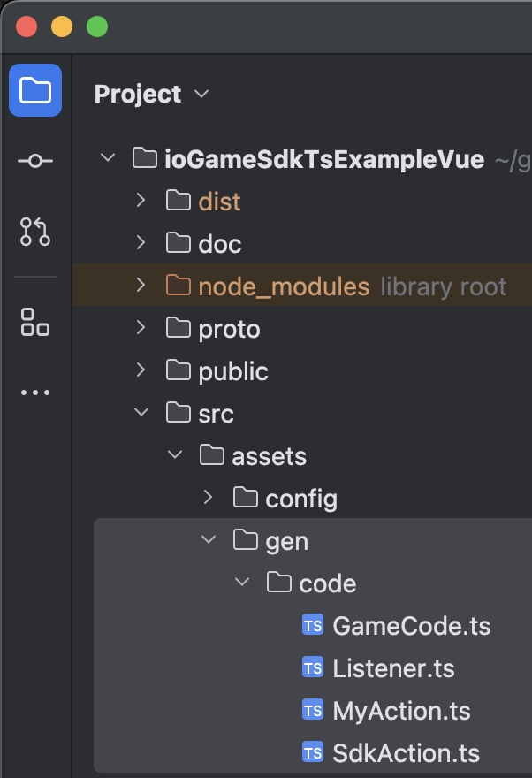The height and width of the screenshot is (778, 532).
Task: Expand the dist folder
Action: tap(140, 201)
